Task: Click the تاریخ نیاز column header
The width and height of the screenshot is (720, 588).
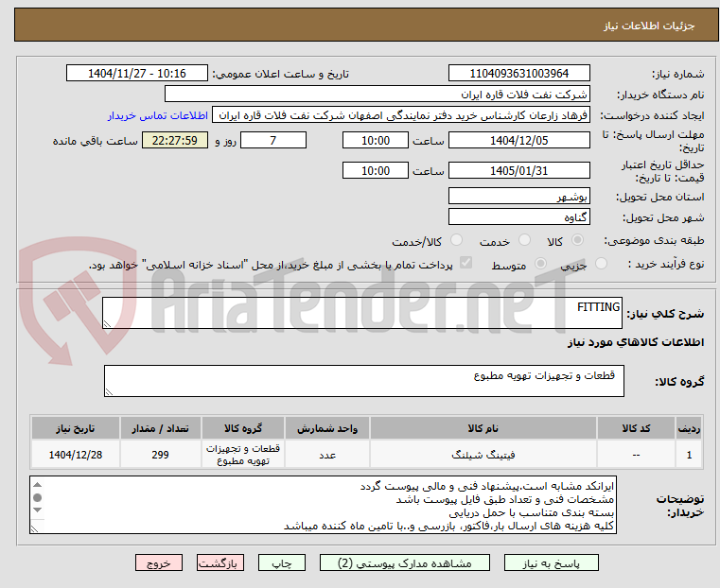Action: click(x=76, y=428)
